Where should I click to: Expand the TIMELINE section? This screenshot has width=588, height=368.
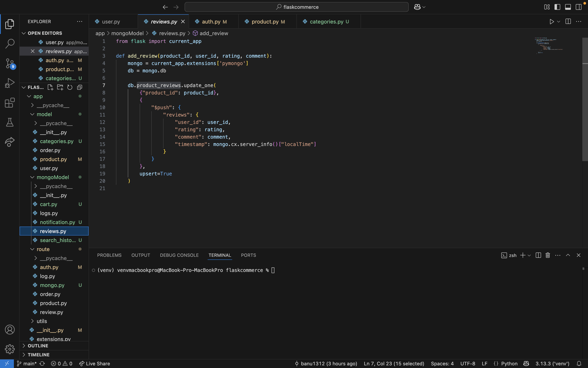23,355
